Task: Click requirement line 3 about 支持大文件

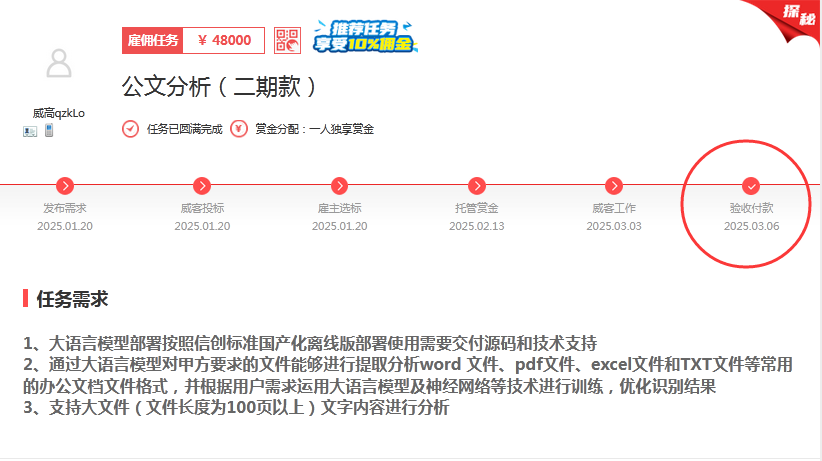Action: (x=236, y=408)
